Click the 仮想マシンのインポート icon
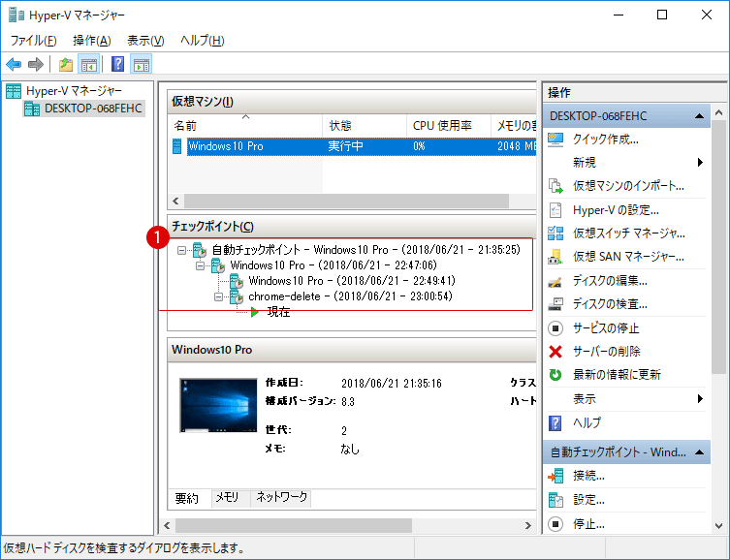Image resolution: width=730 pixels, height=560 pixels. [x=555, y=186]
